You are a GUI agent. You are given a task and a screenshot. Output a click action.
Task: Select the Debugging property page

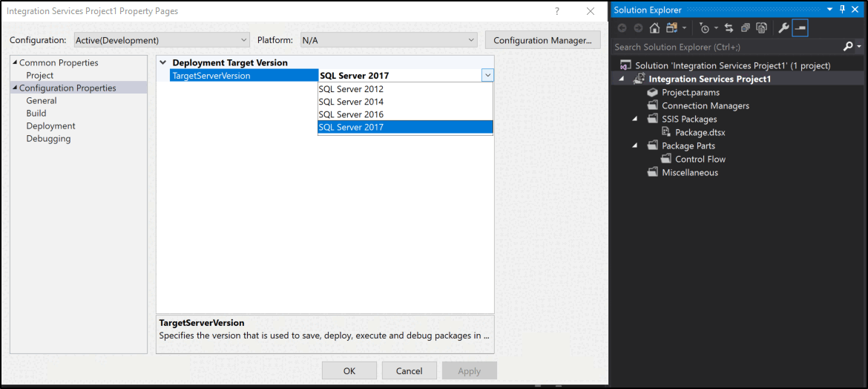49,139
